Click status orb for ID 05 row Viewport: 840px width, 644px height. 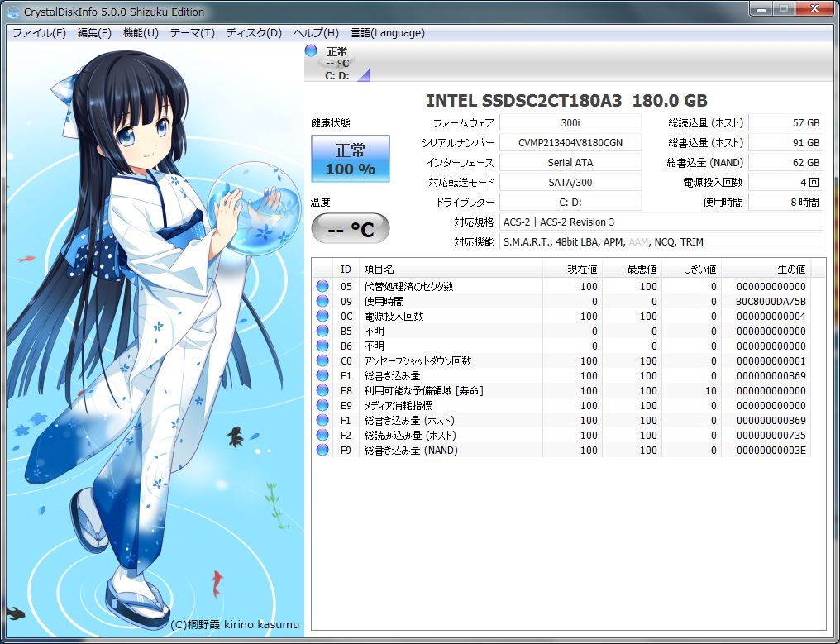[x=322, y=286]
